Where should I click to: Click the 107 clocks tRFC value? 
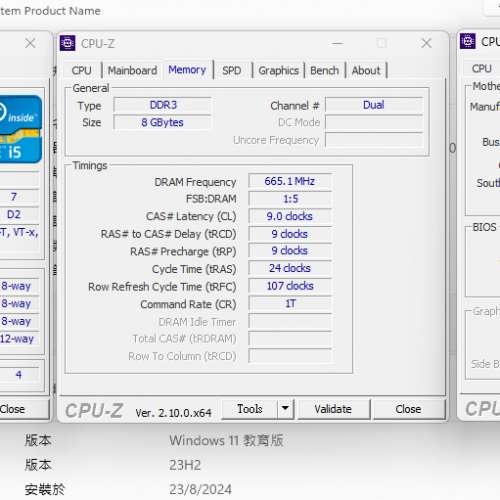[x=290, y=286]
